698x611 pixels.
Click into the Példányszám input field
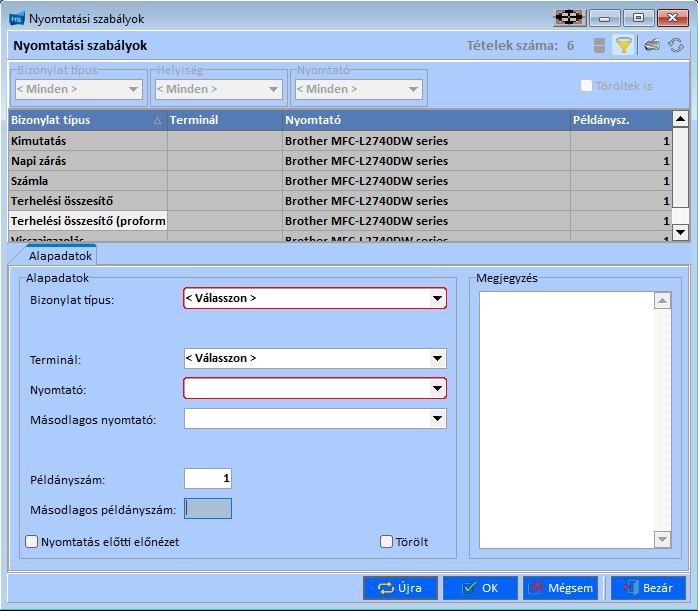208,479
